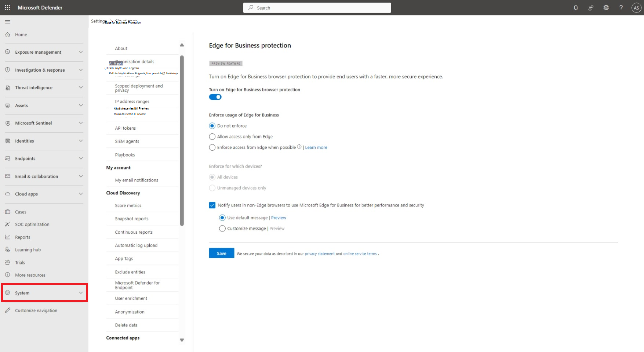Screen dimensions: 644x352
Task: Open the Settings gear in top bar
Action: [x=606, y=7]
